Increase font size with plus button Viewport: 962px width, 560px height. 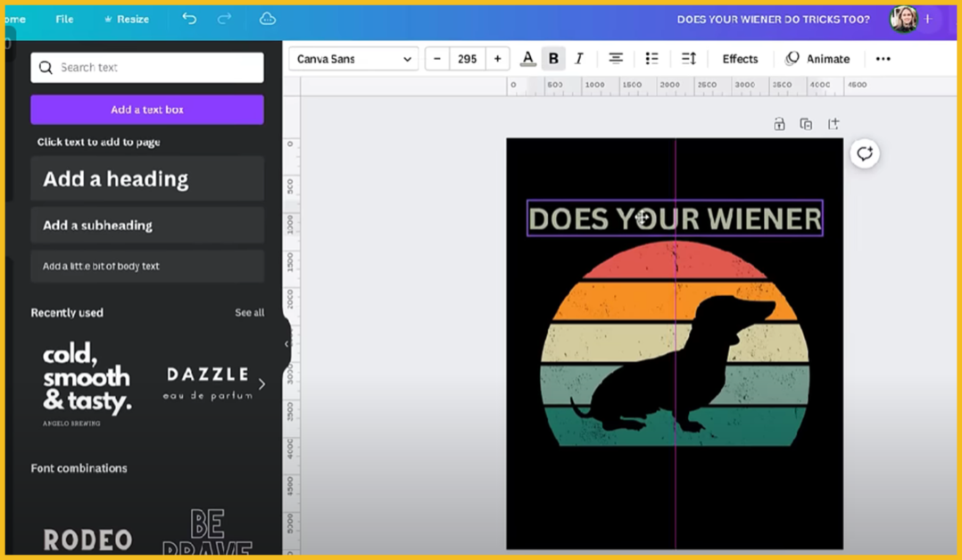[x=498, y=59]
